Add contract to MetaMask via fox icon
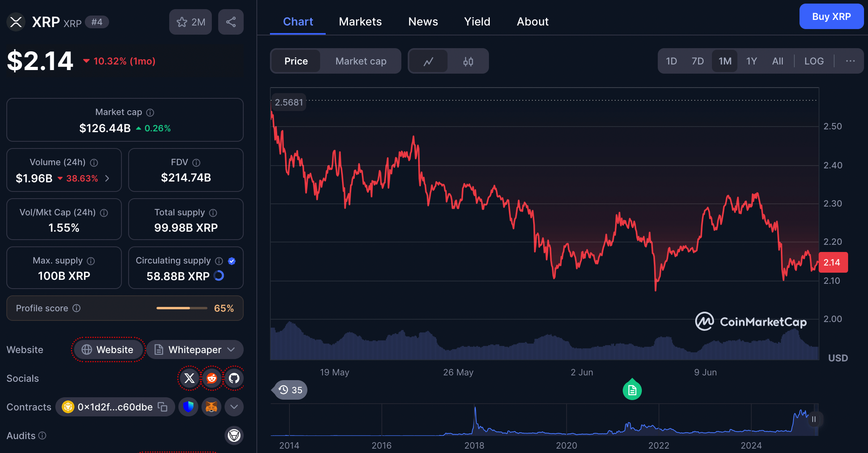The height and width of the screenshot is (453, 868). coord(211,407)
